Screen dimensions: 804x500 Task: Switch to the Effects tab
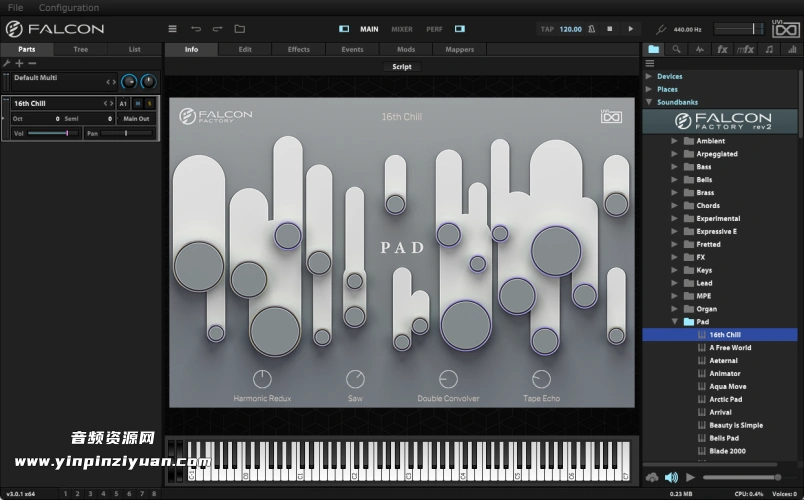point(298,49)
